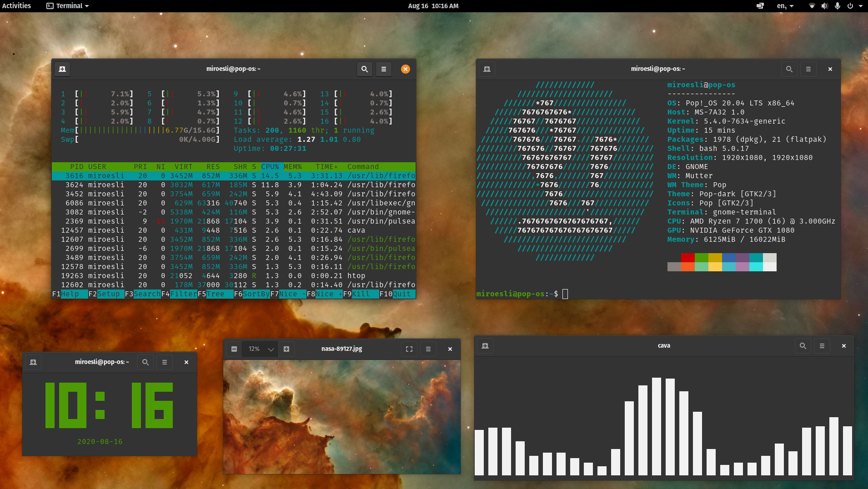Viewport: 868px width, 489px height.
Task: Click the red color block in neofetch
Action: point(688,258)
